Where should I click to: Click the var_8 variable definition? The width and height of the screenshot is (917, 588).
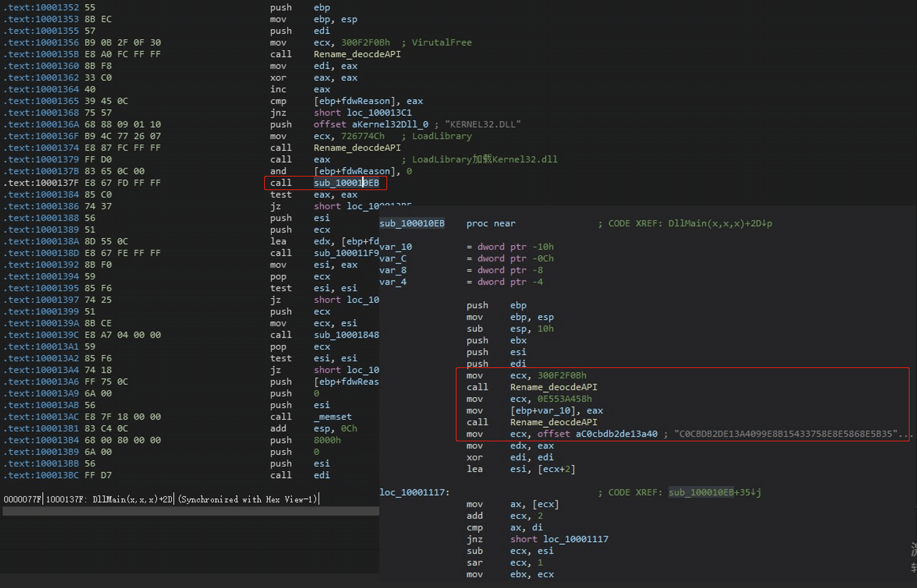(x=393, y=270)
